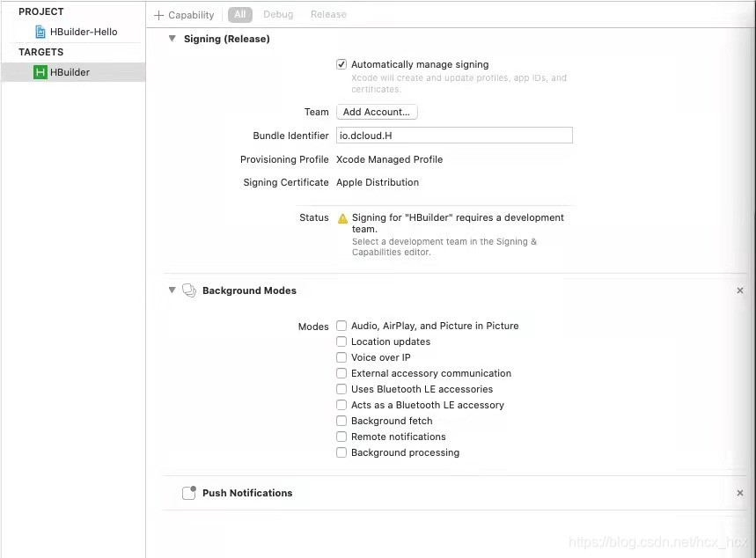Enable Remote notifications mode

pyautogui.click(x=341, y=437)
